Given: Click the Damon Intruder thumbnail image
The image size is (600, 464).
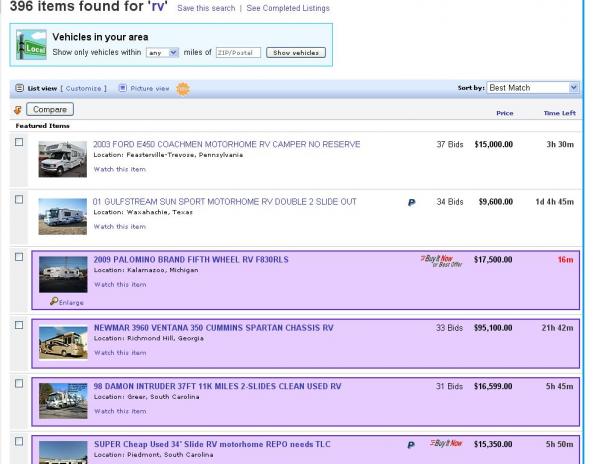Looking at the screenshot, I should (x=64, y=401).
